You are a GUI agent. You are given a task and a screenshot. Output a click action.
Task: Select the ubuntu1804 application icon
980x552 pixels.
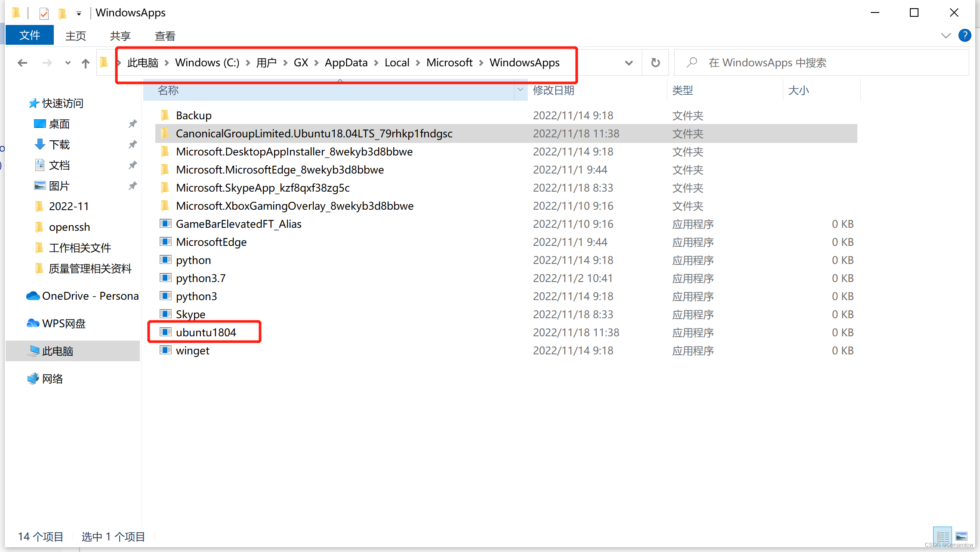pos(165,332)
